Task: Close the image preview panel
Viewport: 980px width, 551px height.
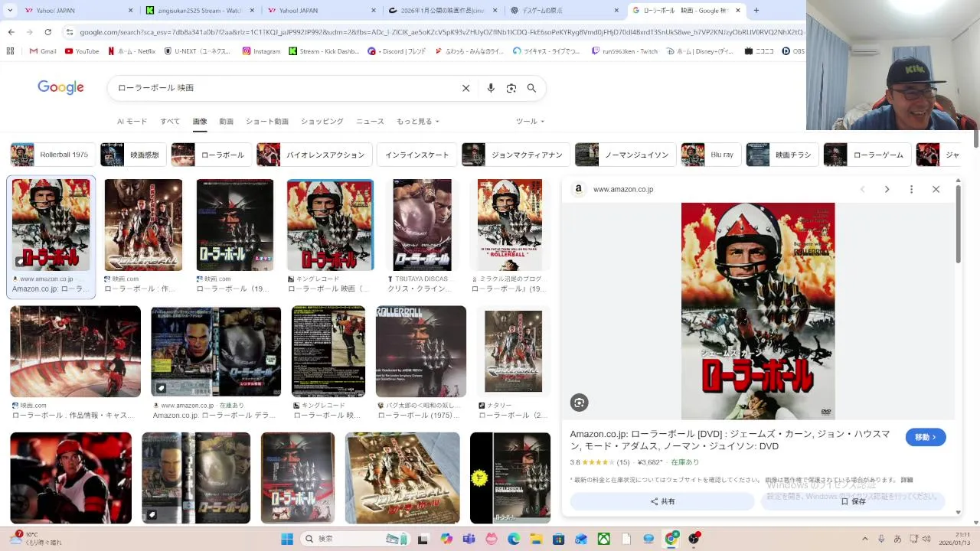Action: (x=936, y=189)
